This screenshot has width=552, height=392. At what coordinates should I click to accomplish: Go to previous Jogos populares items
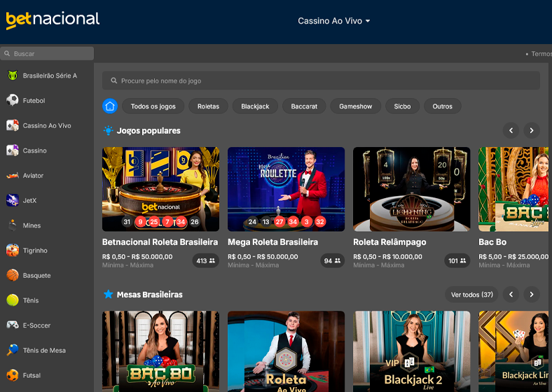click(x=511, y=130)
